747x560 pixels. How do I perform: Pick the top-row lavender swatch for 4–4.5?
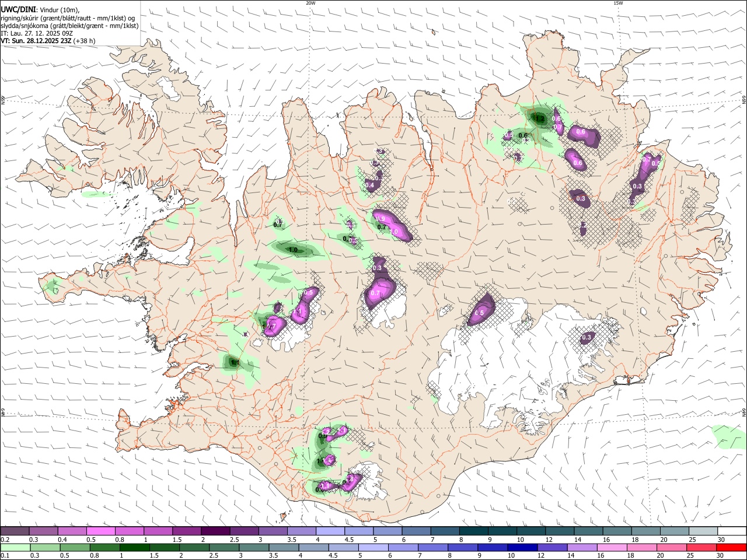pyautogui.click(x=329, y=531)
